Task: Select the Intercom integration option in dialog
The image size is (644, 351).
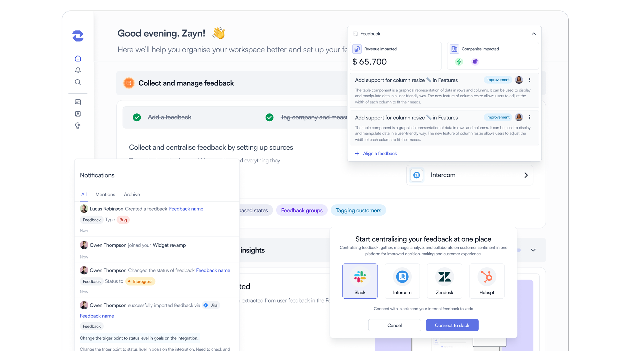Action: tap(402, 281)
